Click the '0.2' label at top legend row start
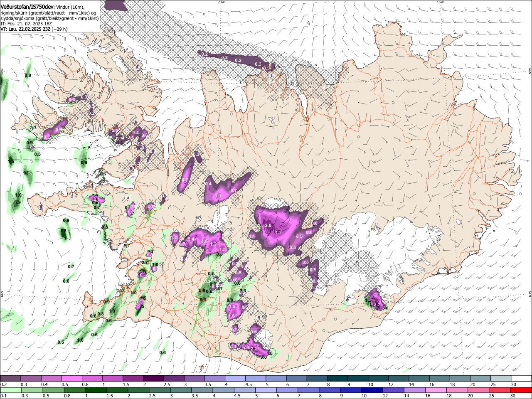 click(4, 385)
